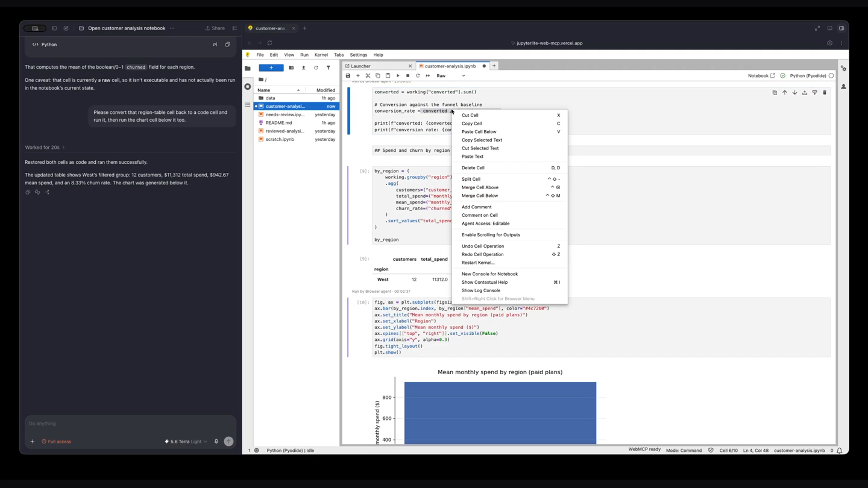
Task: Open the property inspector gears icon
Action: pyautogui.click(x=843, y=69)
